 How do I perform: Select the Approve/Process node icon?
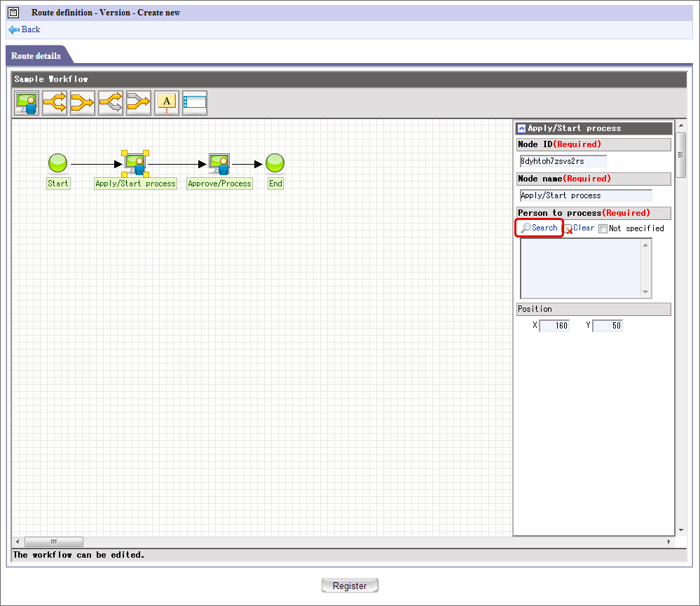click(x=219, y=164)
